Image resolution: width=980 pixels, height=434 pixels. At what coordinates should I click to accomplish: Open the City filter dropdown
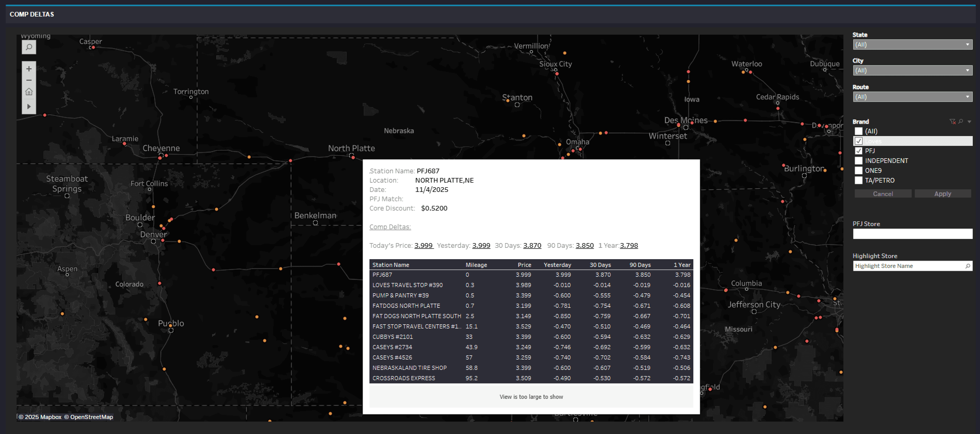912,70
